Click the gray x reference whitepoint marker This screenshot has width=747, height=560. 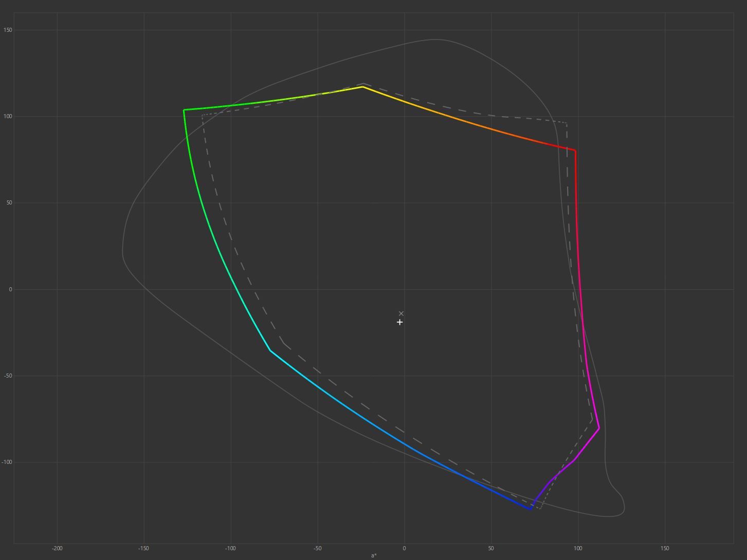point(401,313)
